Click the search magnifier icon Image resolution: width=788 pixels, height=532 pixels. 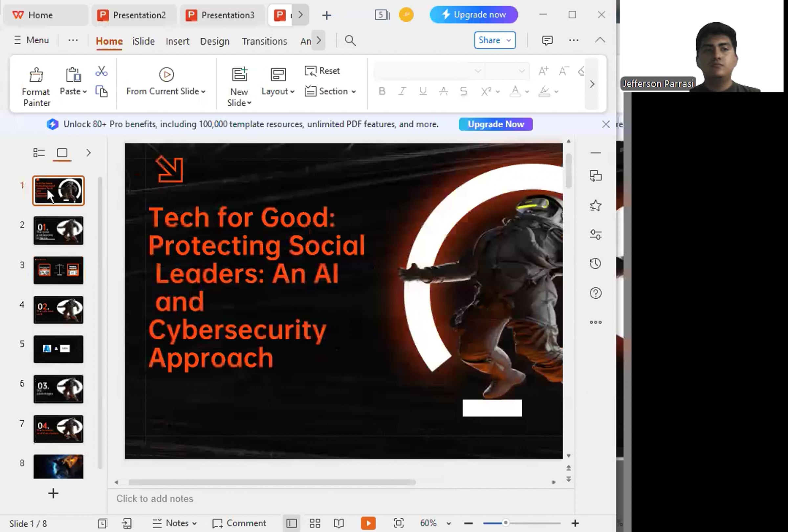(350, 41)
